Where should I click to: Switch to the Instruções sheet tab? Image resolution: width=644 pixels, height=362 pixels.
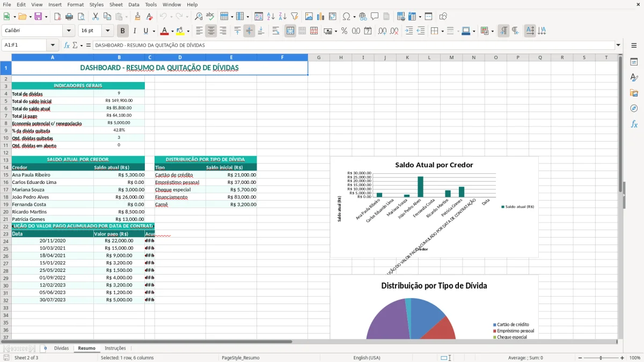115,349
